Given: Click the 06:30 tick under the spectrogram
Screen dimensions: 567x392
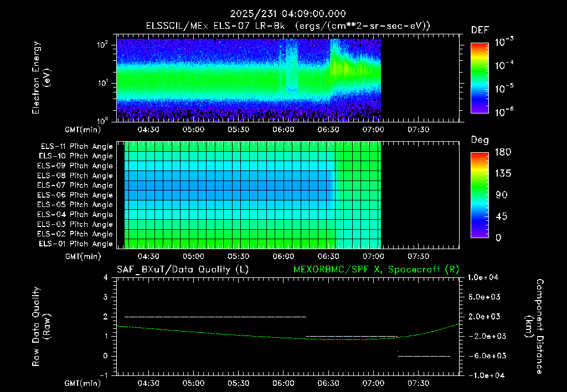Looking at the screenshot, I should (328, 130).
